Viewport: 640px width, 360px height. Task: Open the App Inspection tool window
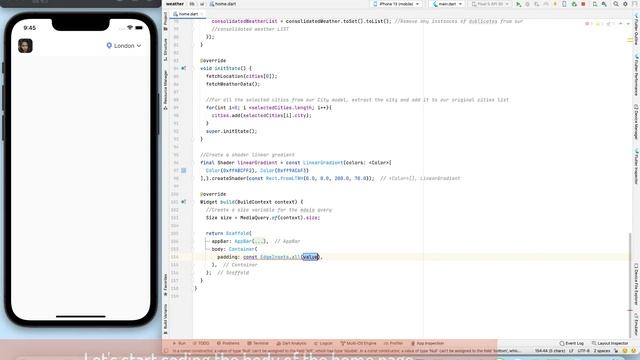(427, 343)
